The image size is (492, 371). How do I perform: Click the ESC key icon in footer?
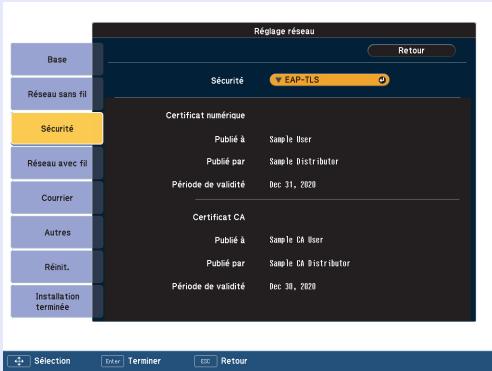click(206, 361)
